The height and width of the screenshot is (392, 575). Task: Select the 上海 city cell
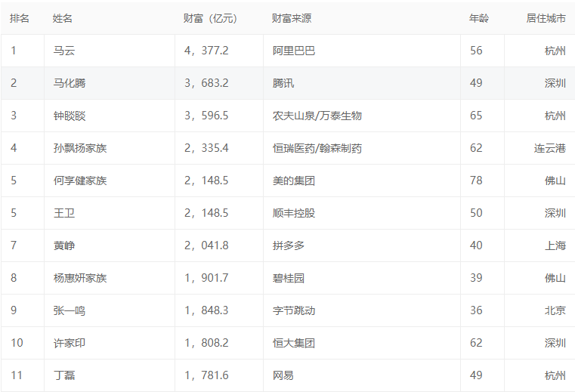tap(555, 245)
